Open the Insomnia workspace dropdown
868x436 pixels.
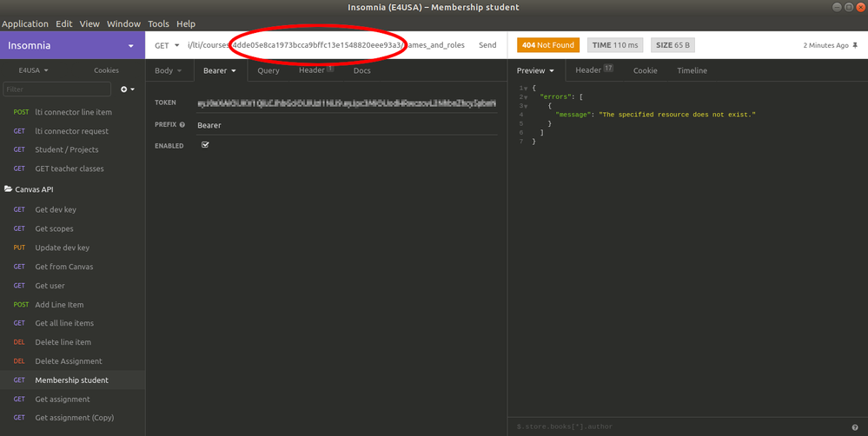point(72,45)
